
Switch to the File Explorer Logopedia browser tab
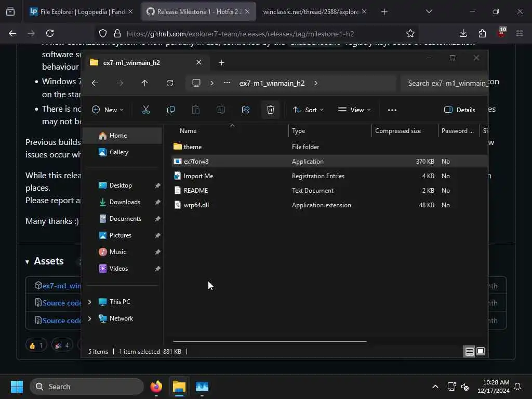(81, 11)
